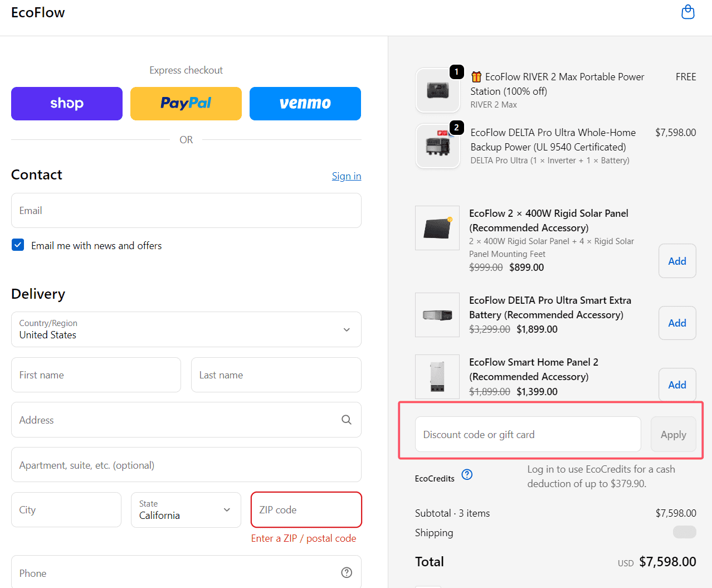The image size is (712, 588).
Task: Click the Smart Home Panel 2 thumbnail
Action: tap(437, 377)
